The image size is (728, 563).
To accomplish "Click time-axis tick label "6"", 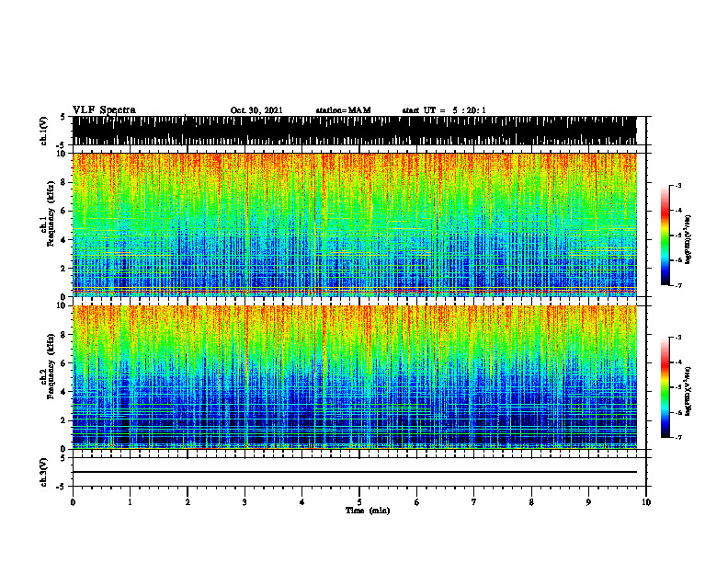I will (417, 502).
